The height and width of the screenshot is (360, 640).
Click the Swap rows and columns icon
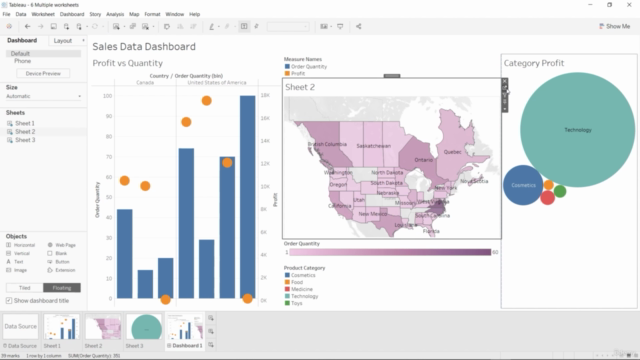(x=167, y=27)
